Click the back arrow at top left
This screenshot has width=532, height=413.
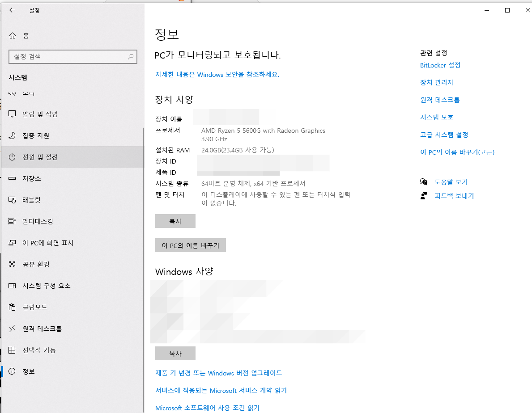tap(12, 10)
